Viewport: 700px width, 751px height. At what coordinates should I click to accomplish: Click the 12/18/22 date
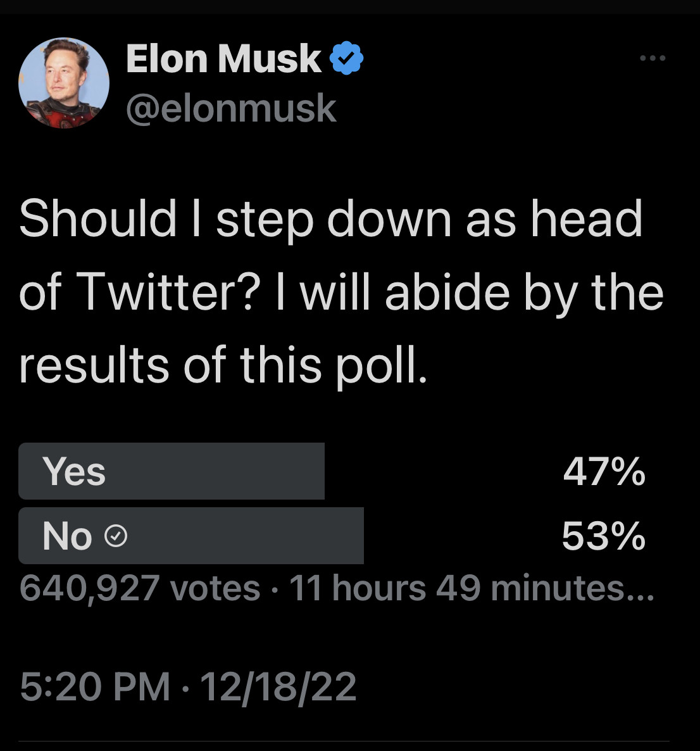[x=278, y=687]
